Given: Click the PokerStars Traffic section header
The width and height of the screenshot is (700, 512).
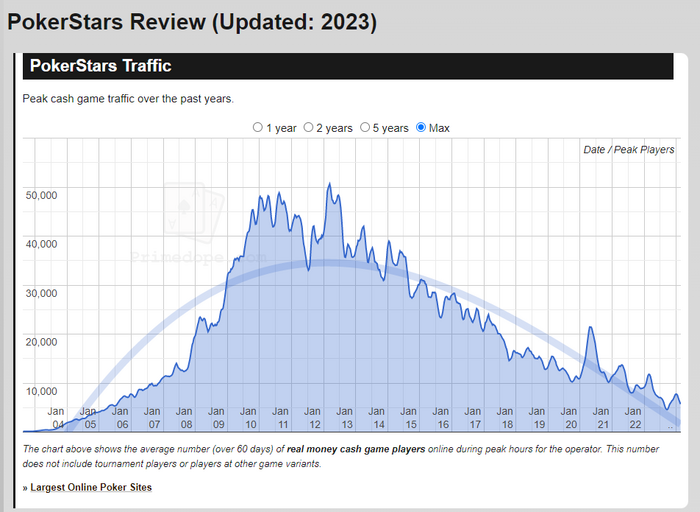Looking at the screenshot, I should pos(348,66).
